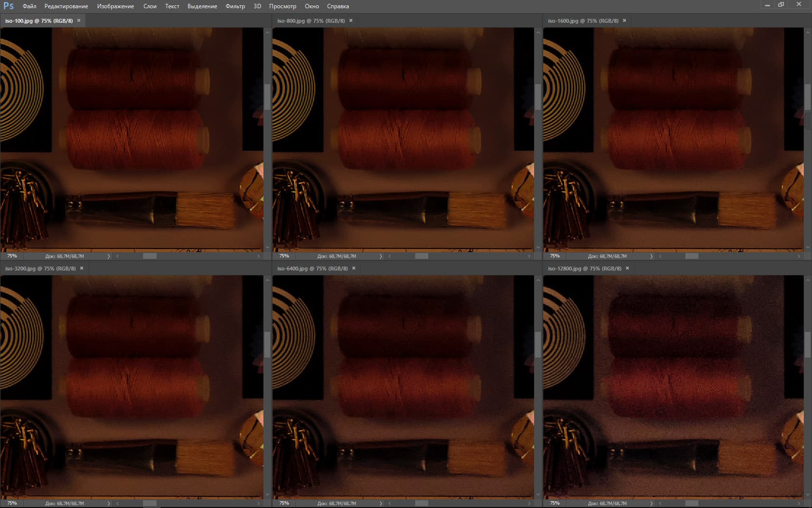Expand status info arrow in iso-800.jpg window
Viewport: 812px width, 508px height.
(381, 256)
